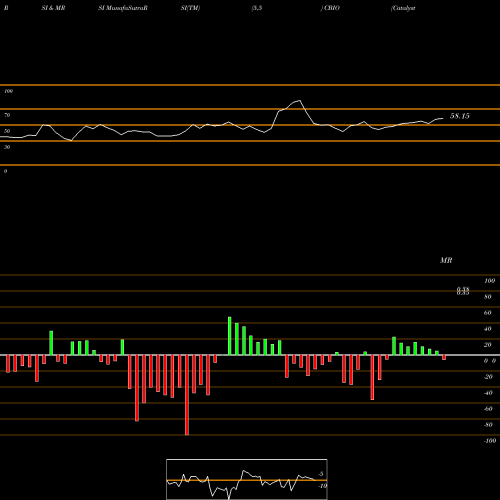This screenshot has height=500, width=500.
Task: Select the MR panel title label
Action: 446,260
